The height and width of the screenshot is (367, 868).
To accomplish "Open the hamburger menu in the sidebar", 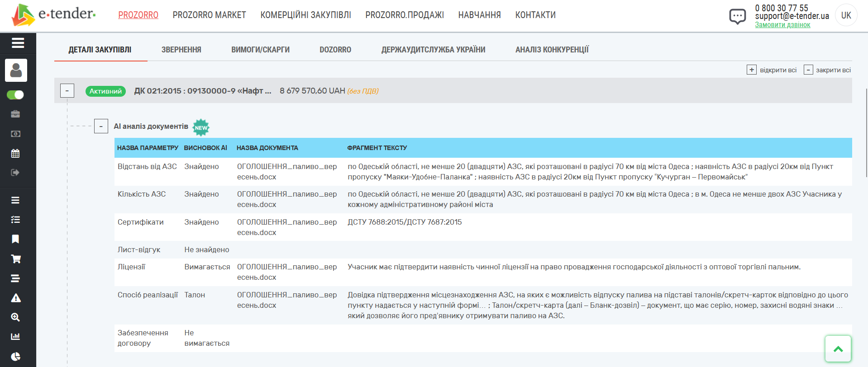I will 18,43.
